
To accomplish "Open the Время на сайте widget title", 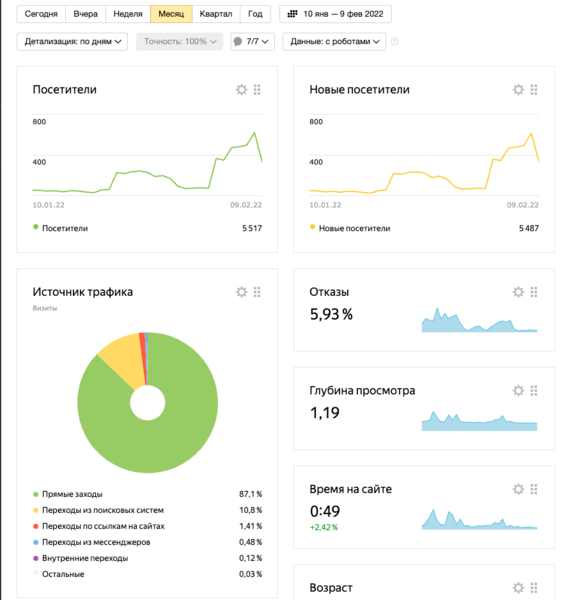I will pyautogui.click(x=350, y=489).
